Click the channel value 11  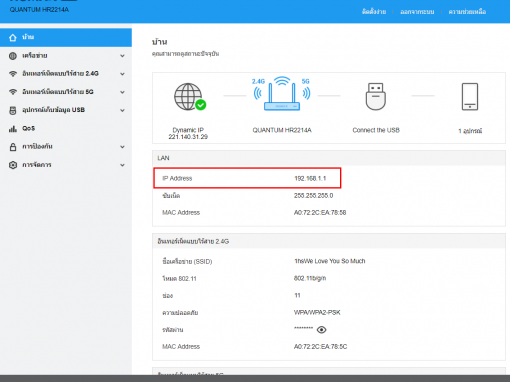[297, 295]
